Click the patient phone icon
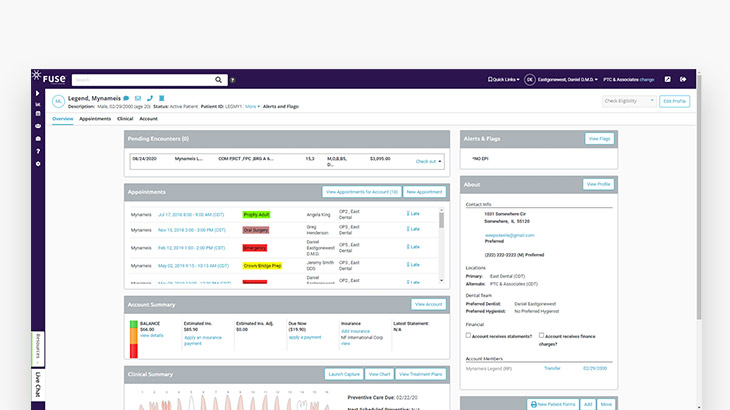 tap(149, 98)
